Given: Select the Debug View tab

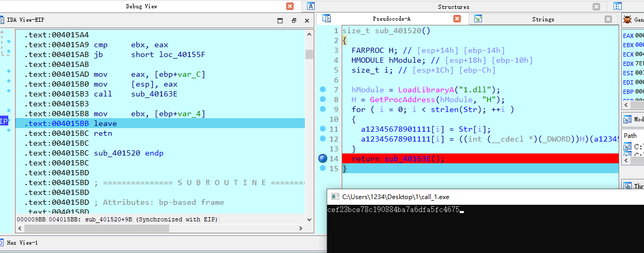Looking at the screenshot, I should tap(141, 6).
